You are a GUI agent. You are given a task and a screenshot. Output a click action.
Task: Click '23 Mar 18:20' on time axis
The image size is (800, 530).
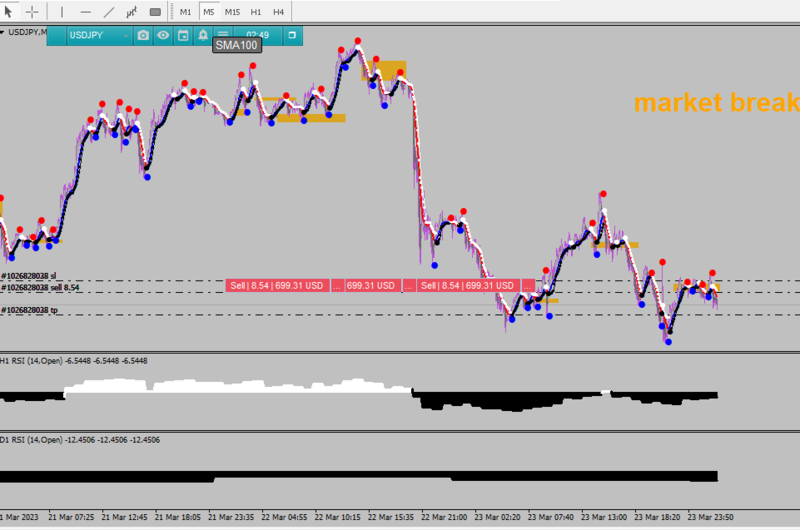(657, 517)
